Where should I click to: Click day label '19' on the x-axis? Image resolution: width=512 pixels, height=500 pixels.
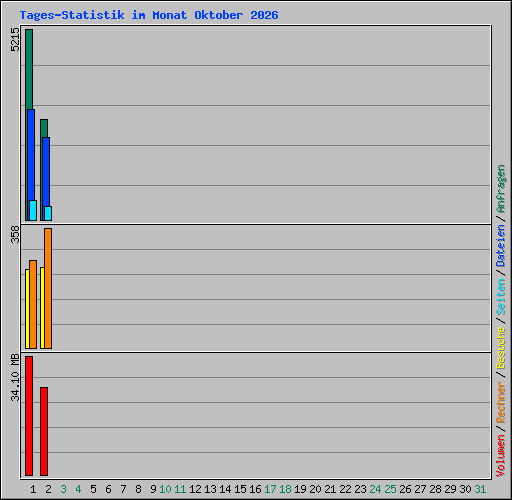pyautogui.click(x=300, y=489)
